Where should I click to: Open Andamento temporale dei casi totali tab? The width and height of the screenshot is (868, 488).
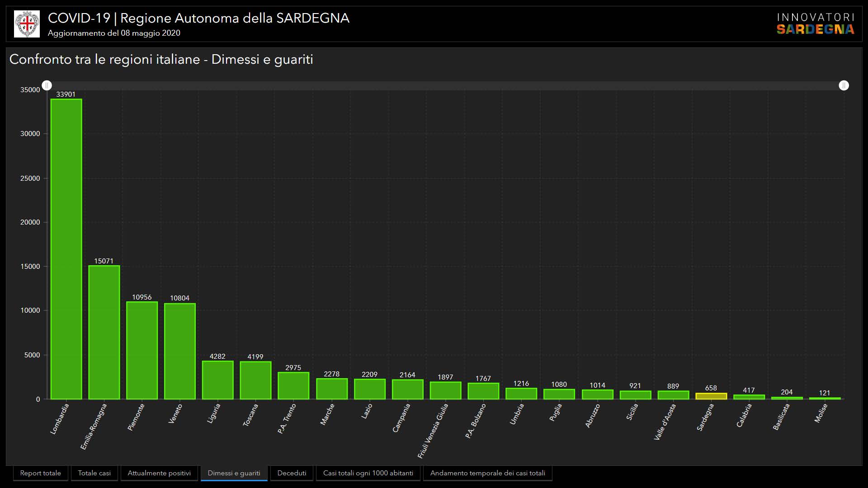click(x=487, y=473)
